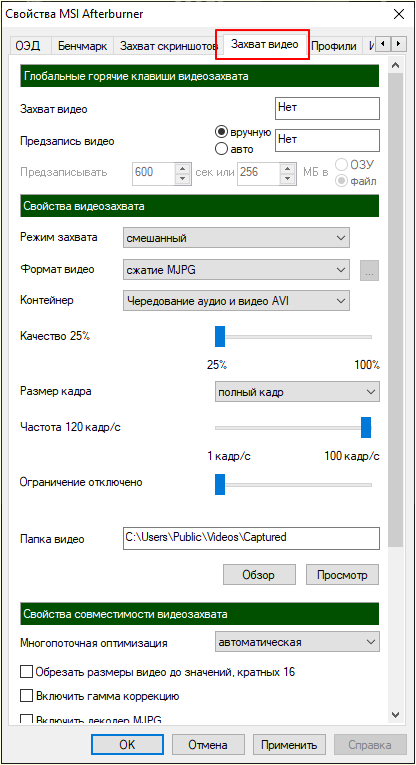Screen dimensions: 416x765
Task: Click the 256 МБ prerecord field
Action: pyautogui.click(x=260, y=173)
